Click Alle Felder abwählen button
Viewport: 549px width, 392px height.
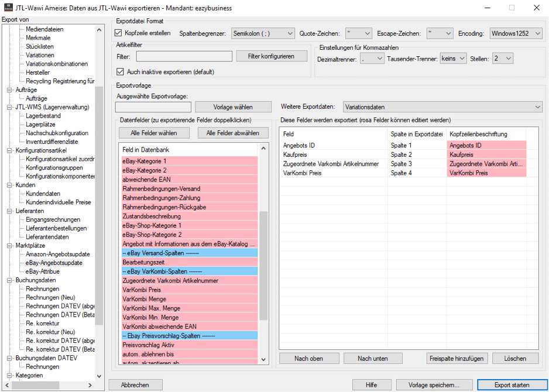pos(233,133)
